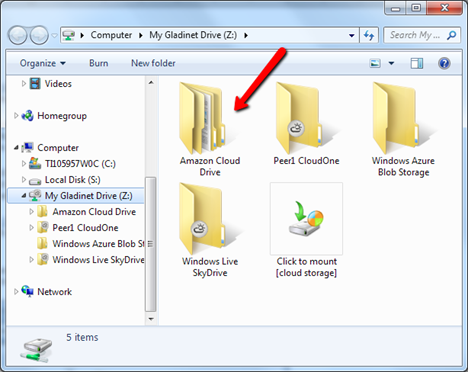Toggle the preview pane
The image size is (468, 372).
[x=417, y=63]
